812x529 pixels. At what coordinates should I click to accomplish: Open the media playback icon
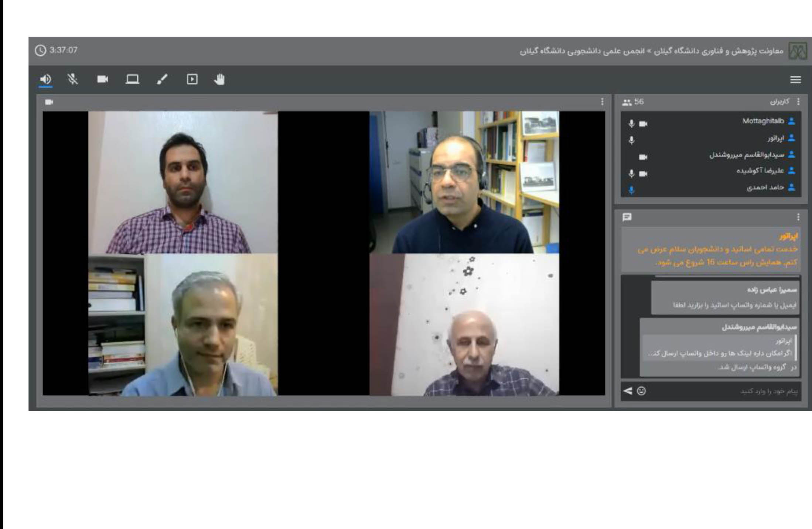click(x=192, y=79)
